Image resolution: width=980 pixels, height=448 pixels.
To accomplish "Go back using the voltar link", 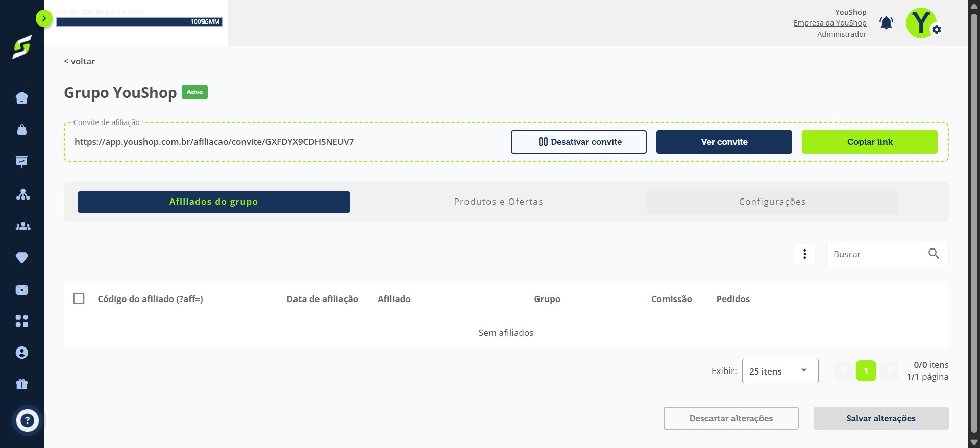I will point(80,61).
